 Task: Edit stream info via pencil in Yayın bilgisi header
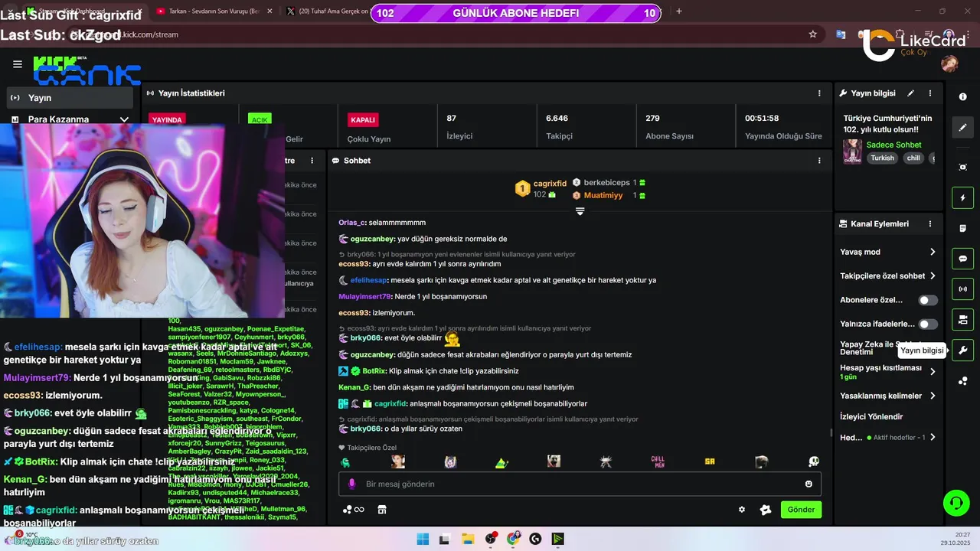910,93
